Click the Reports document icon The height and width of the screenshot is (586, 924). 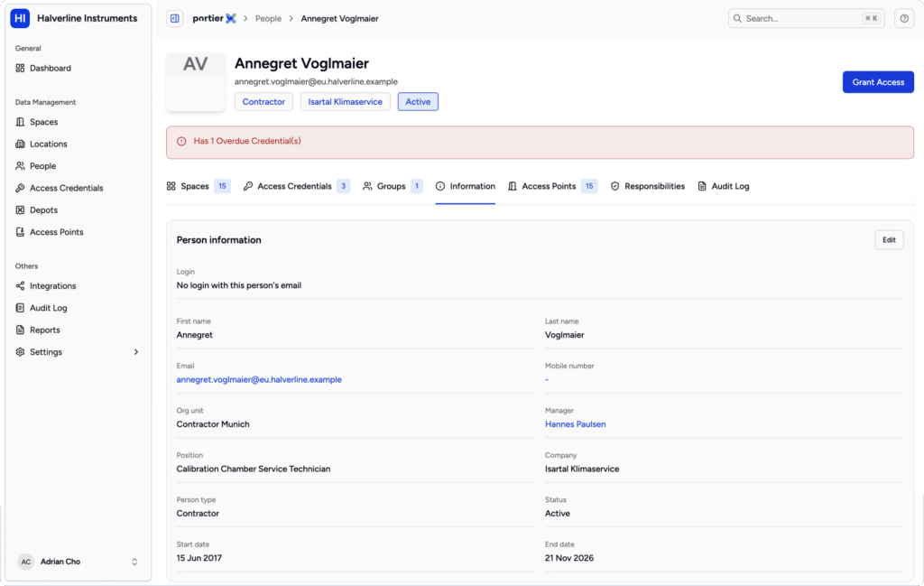pyautogui.click(x=20, y=330)
